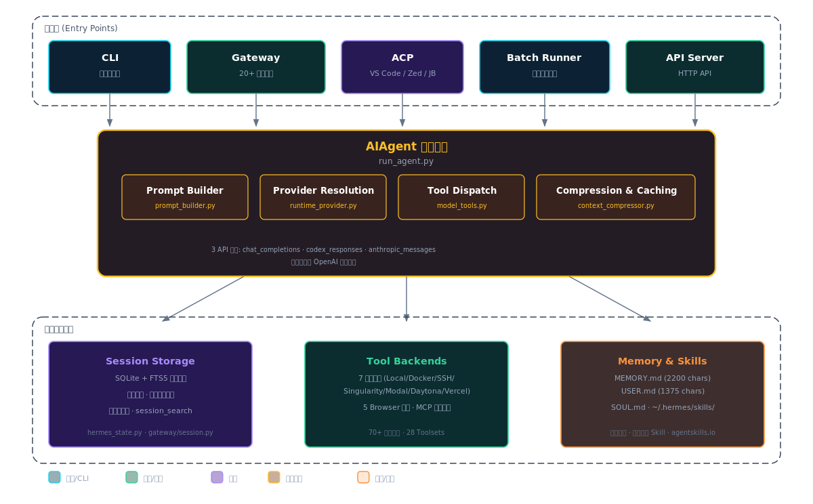Select the Provider Resolution module box
The width and height of the screenshot is (813, 504).
(323, 197)
